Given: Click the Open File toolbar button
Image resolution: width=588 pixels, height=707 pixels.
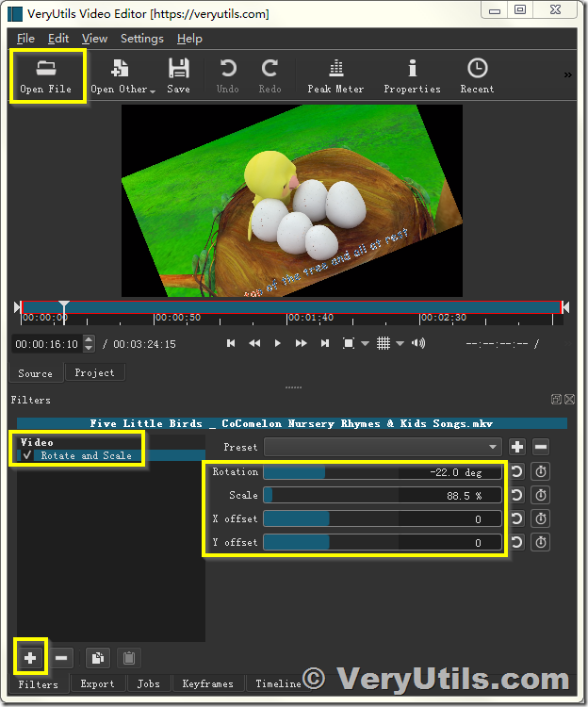Looking at the screenshot, I should tap(45, 75).
